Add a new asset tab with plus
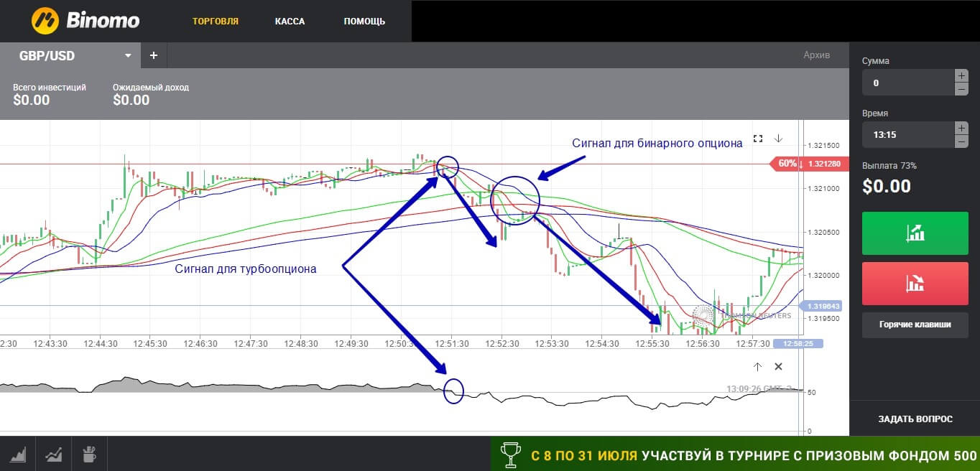The height and width of the screenshot is (471, 980). click(x=154, y=55)
